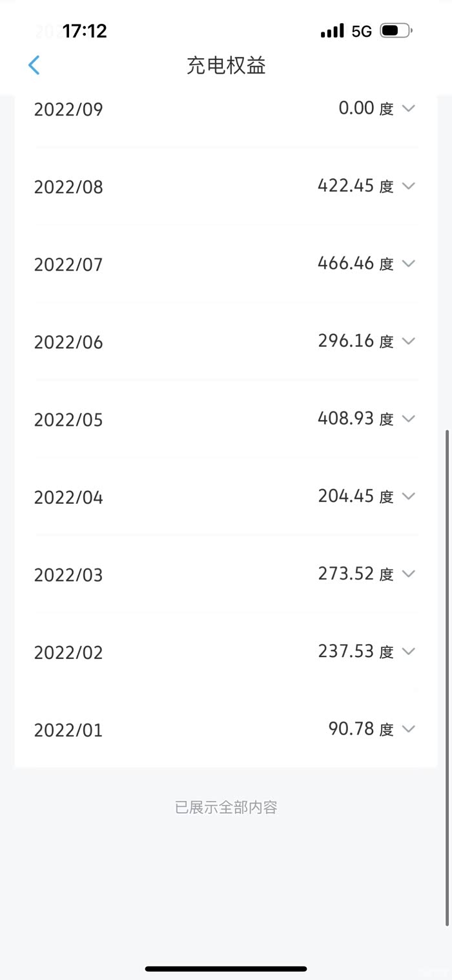Expand the 2022/09 row chevron
Screen dimensions: 452x980
coord(408,109)
